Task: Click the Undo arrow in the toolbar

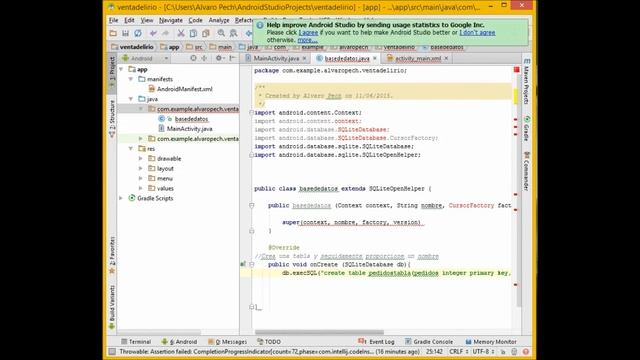Action: (x=153, y=33)
